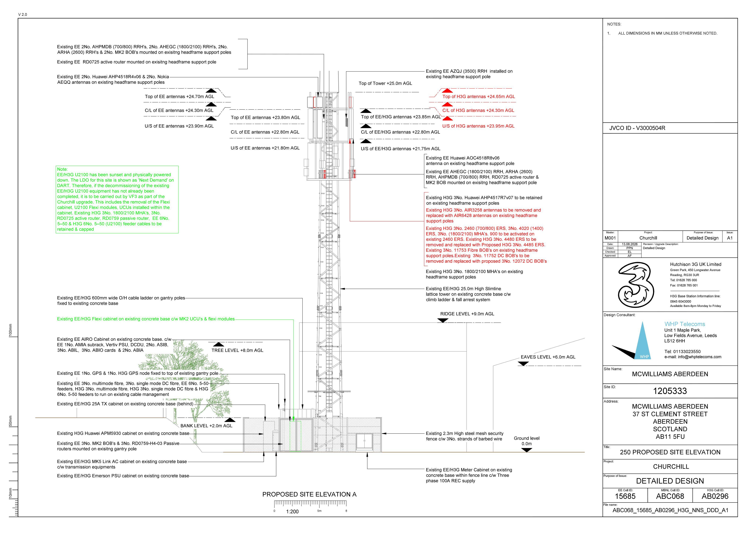Click the green Flexi cabinet annotation text

coord(146,319)
